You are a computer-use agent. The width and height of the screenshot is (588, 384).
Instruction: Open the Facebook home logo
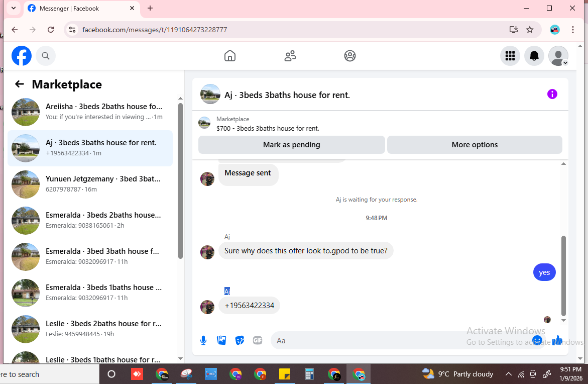22,56
